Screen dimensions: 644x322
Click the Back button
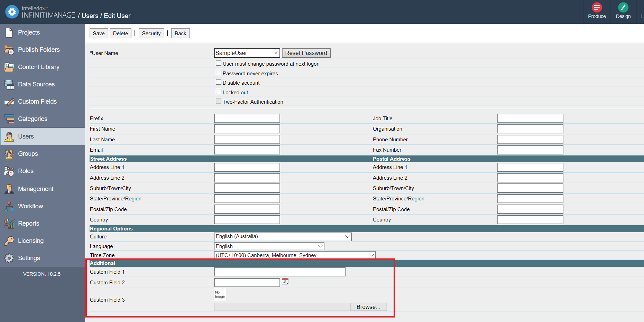click(x=181, y=34)
